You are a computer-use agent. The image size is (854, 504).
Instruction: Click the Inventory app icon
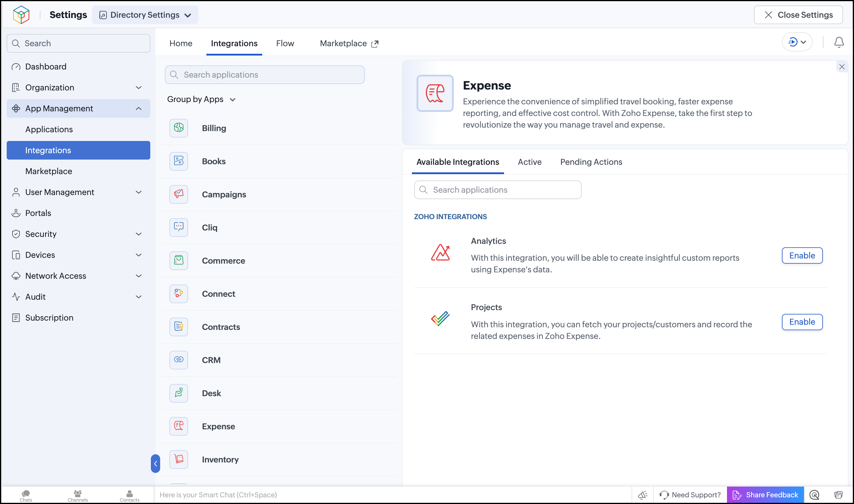click(x=178, y=459)
